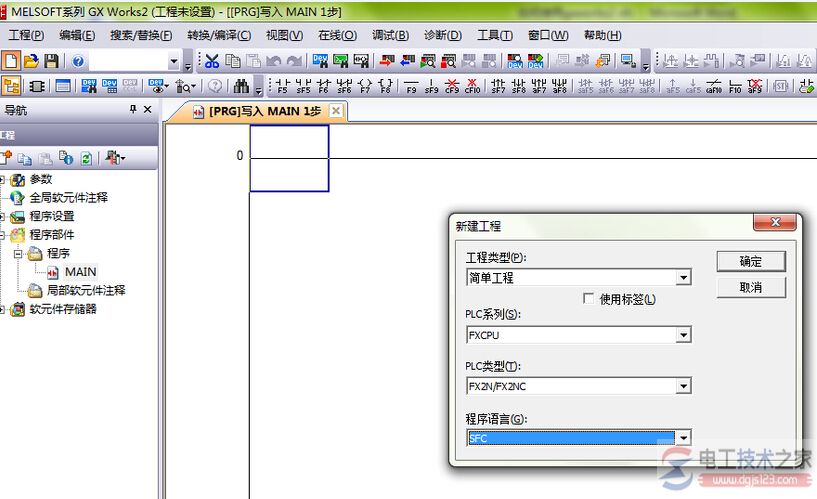Toggle the 使用标签 checkbox
The height and width of the screenshot is (499, 817).
(x=588, y=298)
